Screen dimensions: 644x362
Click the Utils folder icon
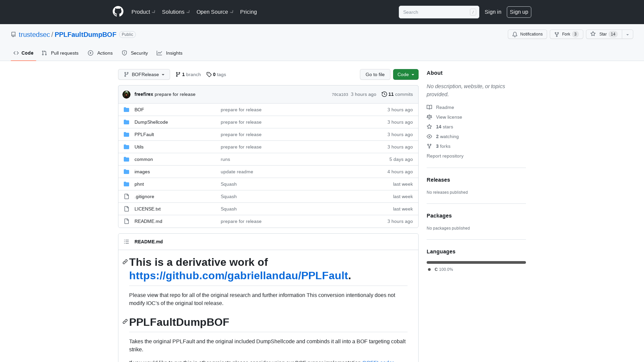click(x=126, y=147)
